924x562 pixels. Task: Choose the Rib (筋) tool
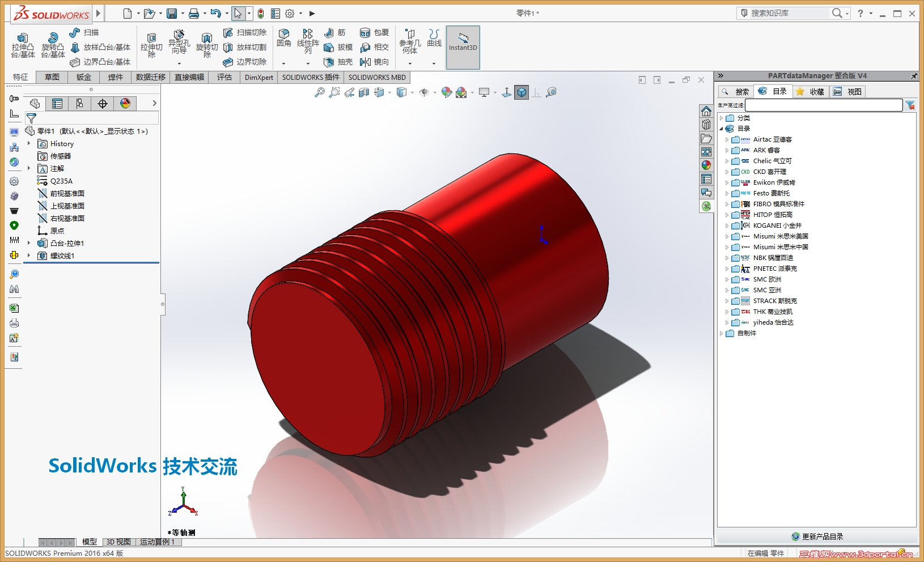click(x=334, y=33)
